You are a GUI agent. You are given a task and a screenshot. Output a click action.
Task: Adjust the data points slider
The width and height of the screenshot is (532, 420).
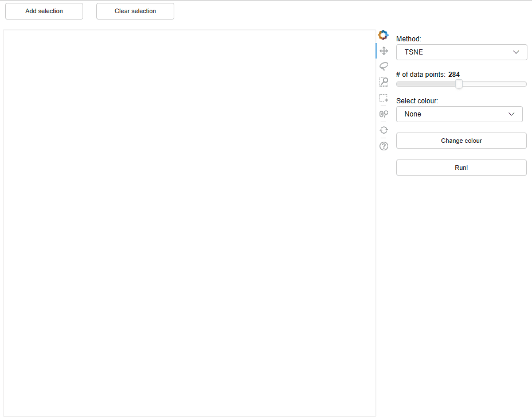[459, 84]
